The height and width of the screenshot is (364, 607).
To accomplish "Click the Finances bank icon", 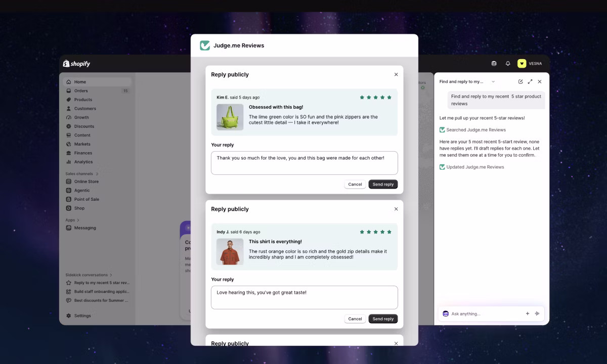I will pyautogui.click(x=69, y=153).
